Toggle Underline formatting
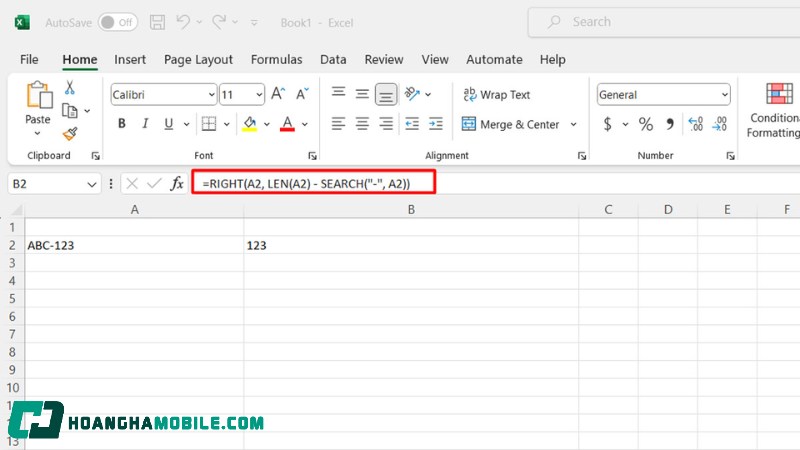This screenshot has width=800, height=450. click(x=169, y=123)
